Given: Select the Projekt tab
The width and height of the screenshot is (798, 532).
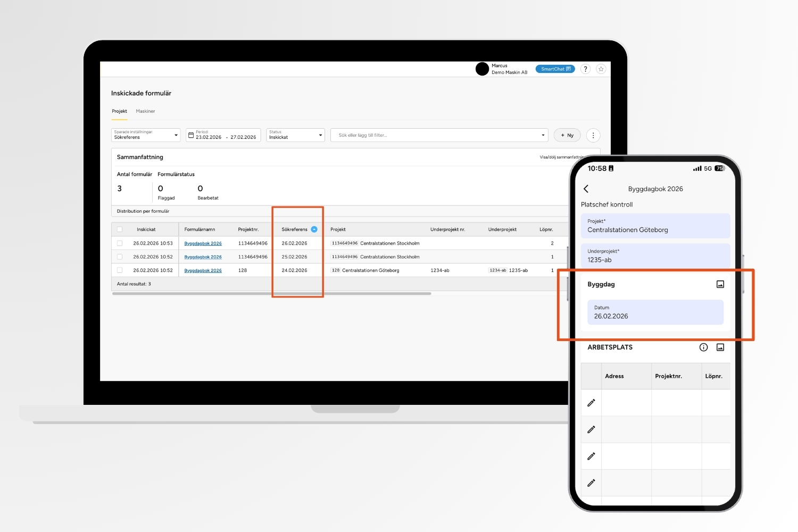Looking at the screenshot, I should 119,111.
